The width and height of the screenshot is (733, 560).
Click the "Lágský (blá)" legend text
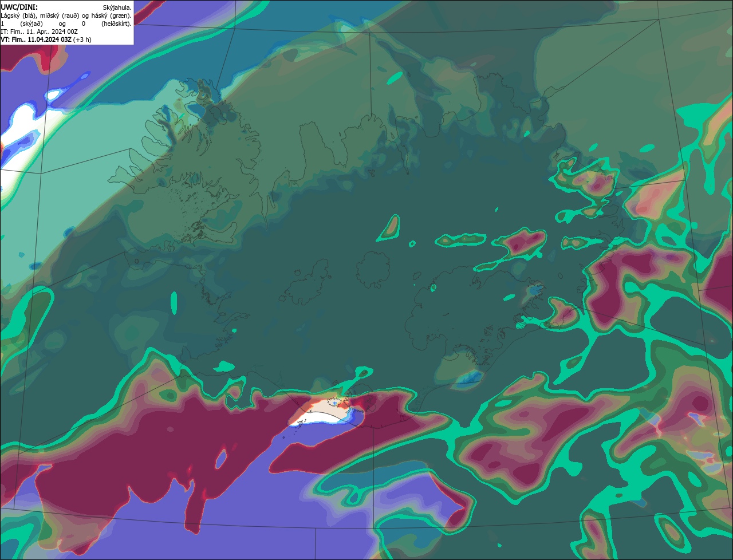[x=18, y=16]
